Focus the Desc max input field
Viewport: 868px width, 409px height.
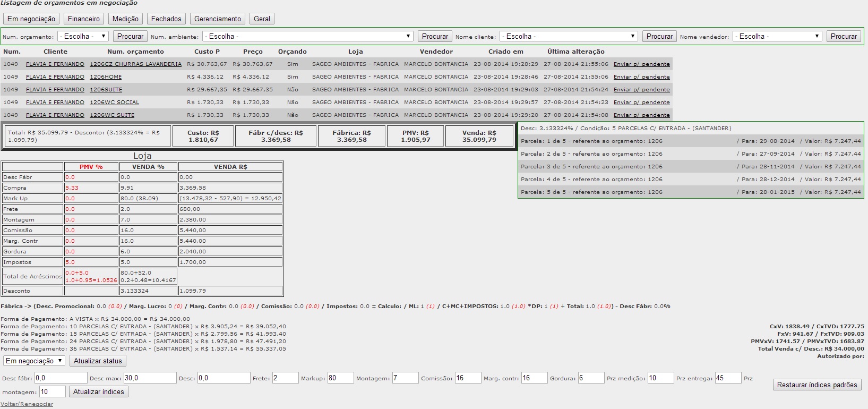150,378
